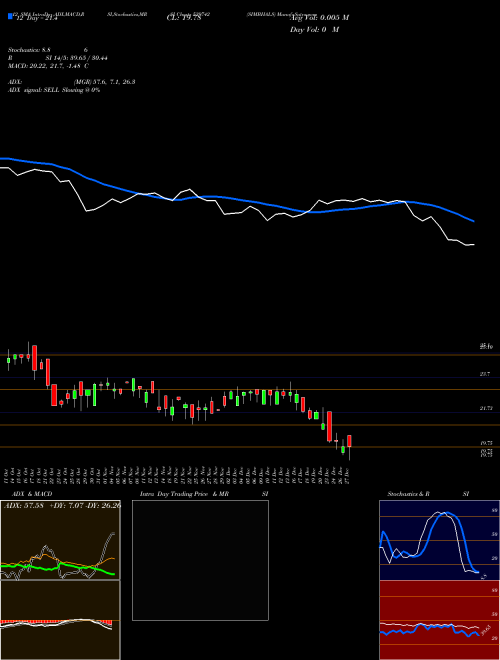Click the 'SI 14/3: 39.65 / 39.44' value
This screenshot has width=500, height=660.
click(77, 58)
